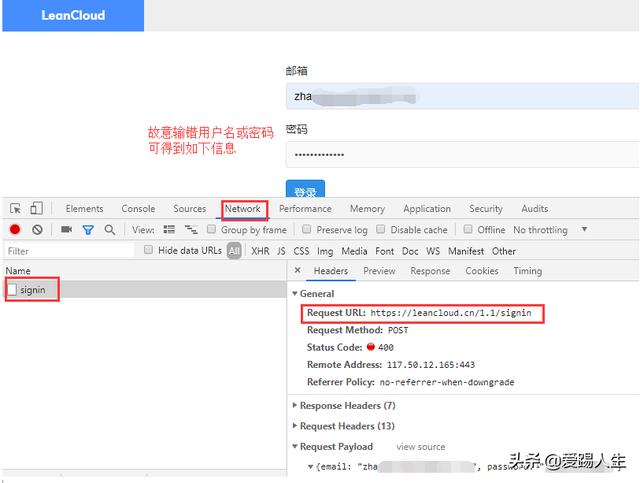This screenshot has width=640, height=483.
Task: View the Cookies detail tab
Action: coord(482,271)
